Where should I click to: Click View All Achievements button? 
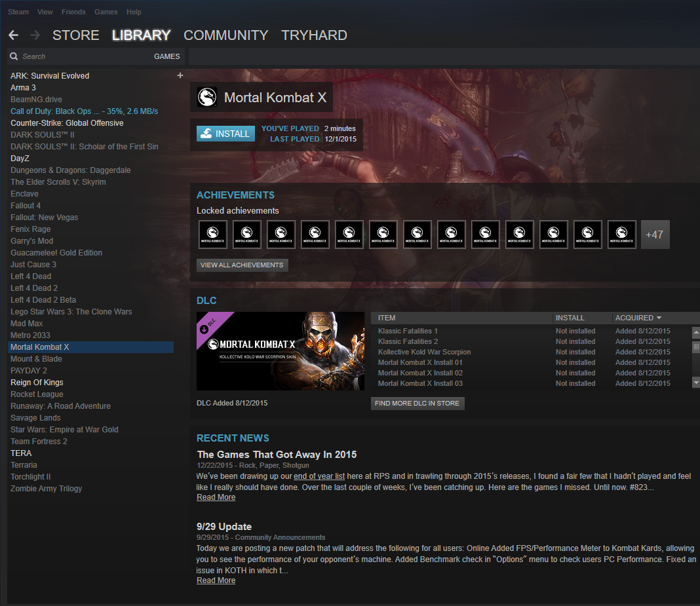(242, 265)
